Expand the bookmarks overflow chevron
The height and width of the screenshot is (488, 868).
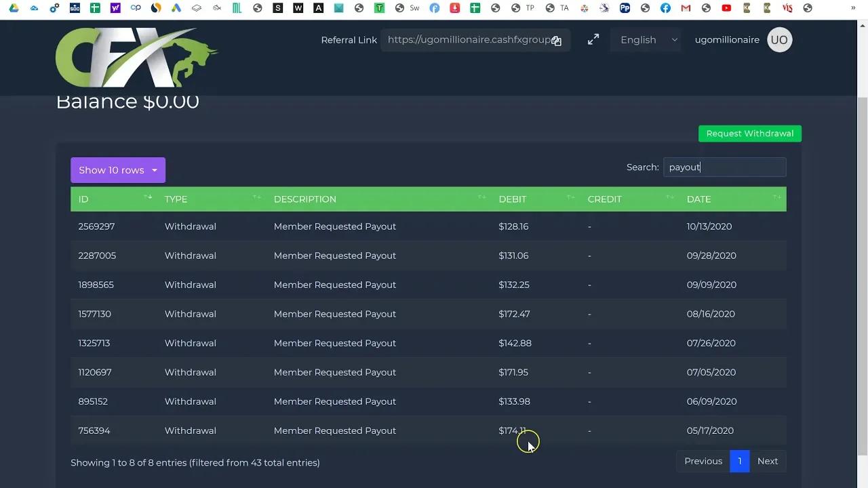tap(852, 8)
